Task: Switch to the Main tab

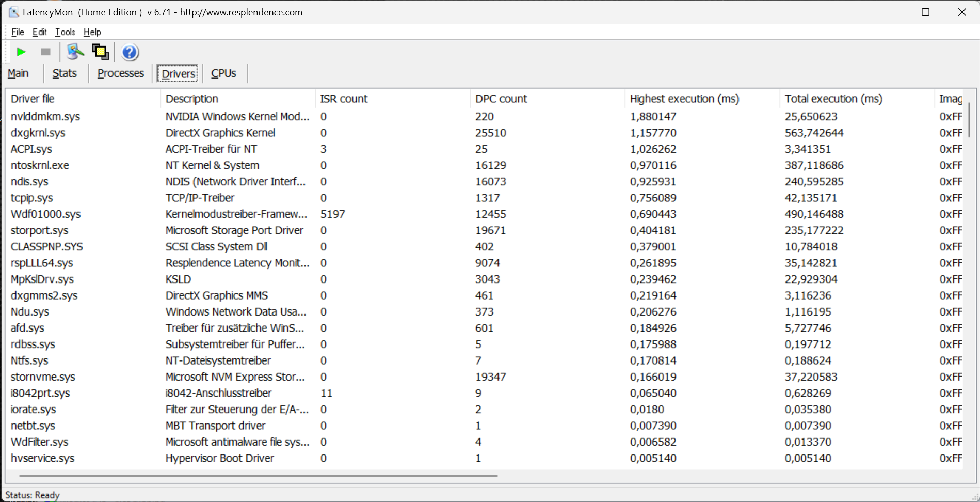Action: point(18,73)
